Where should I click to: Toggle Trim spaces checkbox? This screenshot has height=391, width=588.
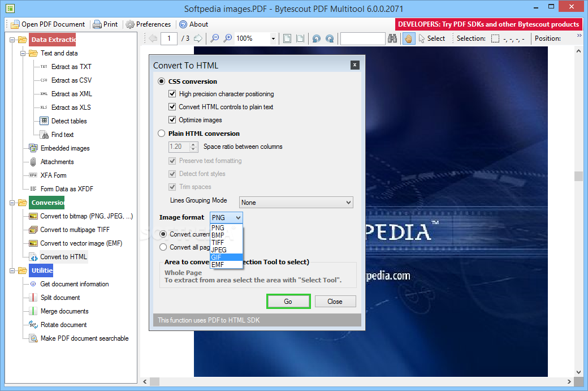(172, 187)
